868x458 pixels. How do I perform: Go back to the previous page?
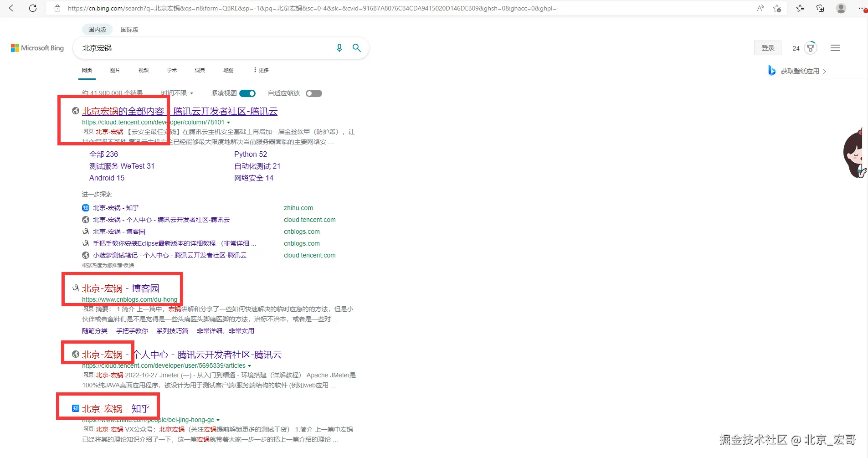point(13,8)
